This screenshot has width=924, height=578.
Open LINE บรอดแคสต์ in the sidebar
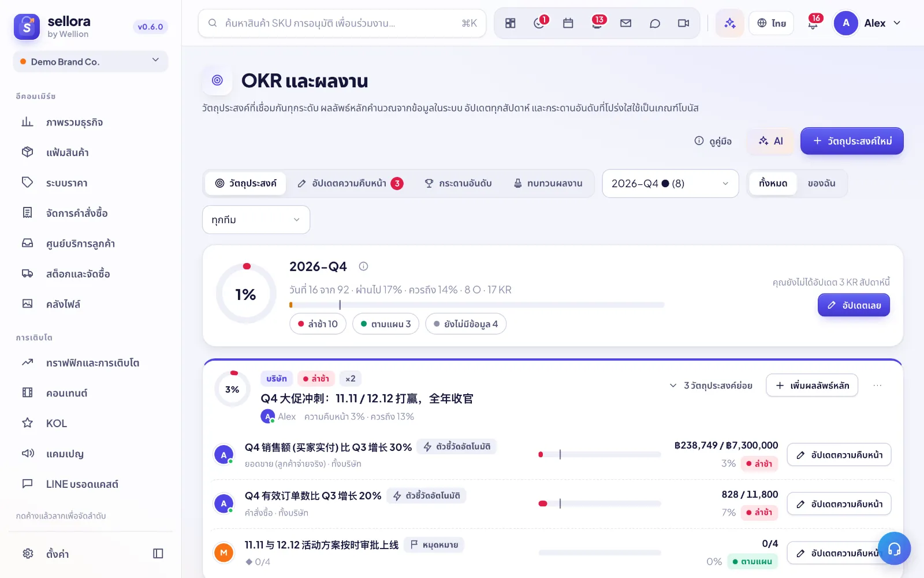pos(91,484)
